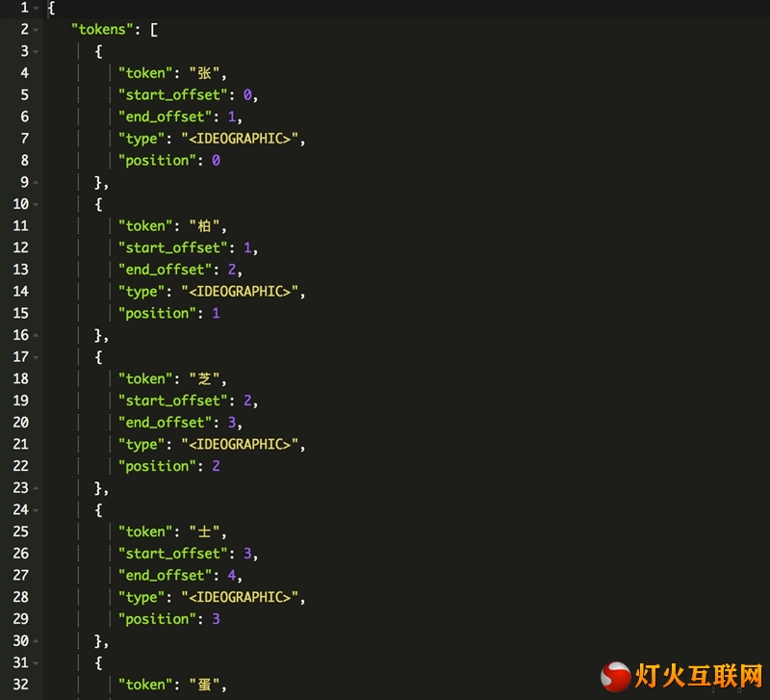Click "<IDEOGRAPHIC>" type value on line 21
The height and width of the screenshot is (700, 770).
[240, 444]
